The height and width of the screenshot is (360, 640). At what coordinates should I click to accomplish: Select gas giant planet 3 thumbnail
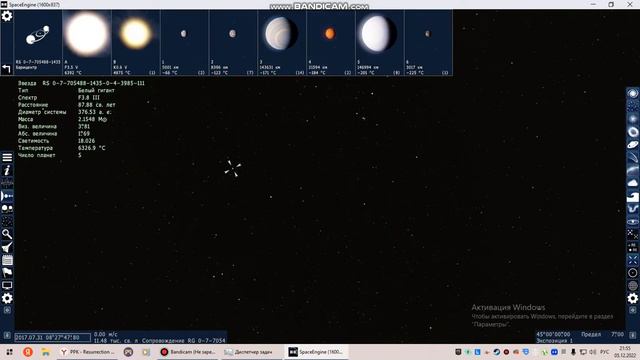pyautogui.click(x=282, y=43)
